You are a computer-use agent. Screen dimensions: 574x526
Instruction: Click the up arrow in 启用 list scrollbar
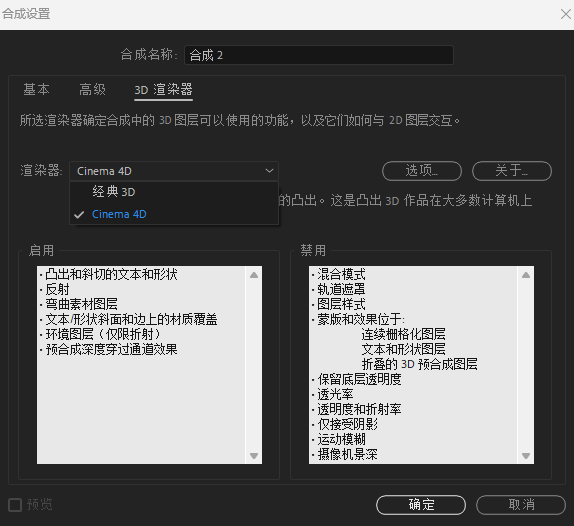254,275
